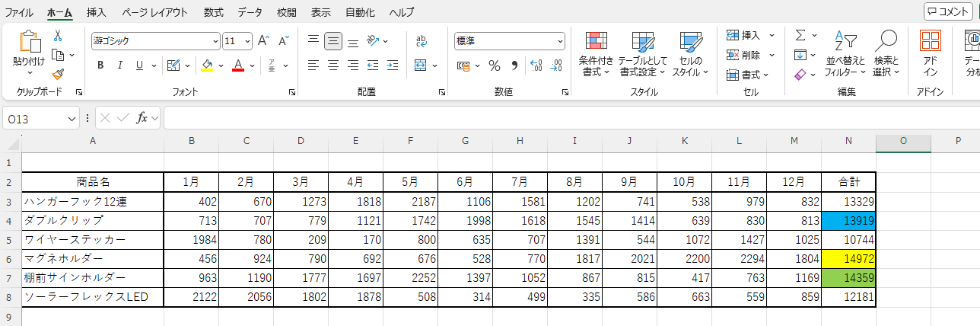The width and height of the screenshot is (980, 326).
Task: Increase indent in alignment group
Action: pos(393,66)
